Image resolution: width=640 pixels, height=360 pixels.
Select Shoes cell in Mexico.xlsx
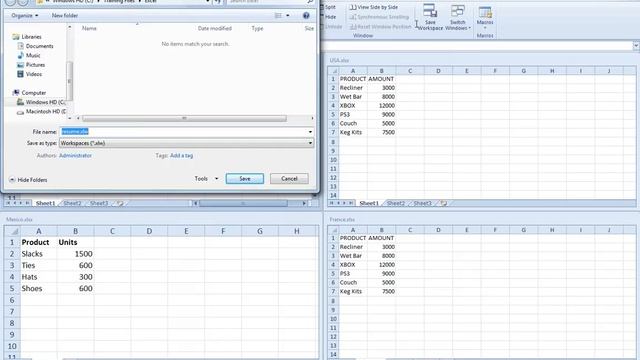click(38, 289)
